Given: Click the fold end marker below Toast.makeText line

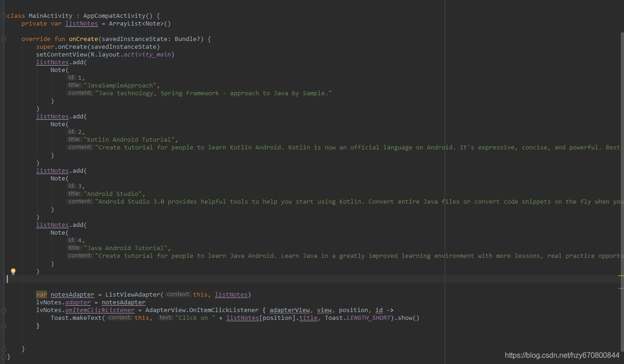Looking at the screenshot, I should coord(4,326).
